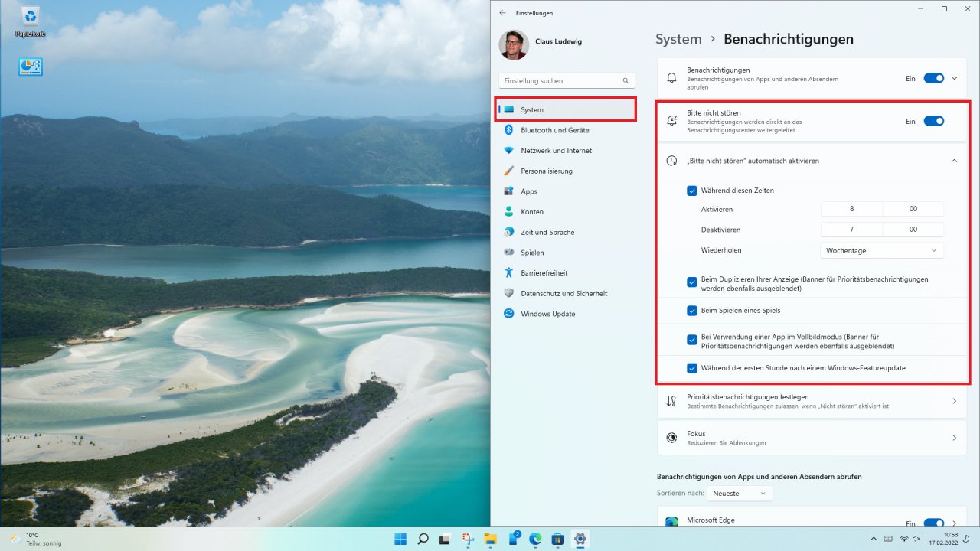This screenshot has width=980, height=551.
Task: Toggle the Benachrichtigungen switch off
Action: 934,78
